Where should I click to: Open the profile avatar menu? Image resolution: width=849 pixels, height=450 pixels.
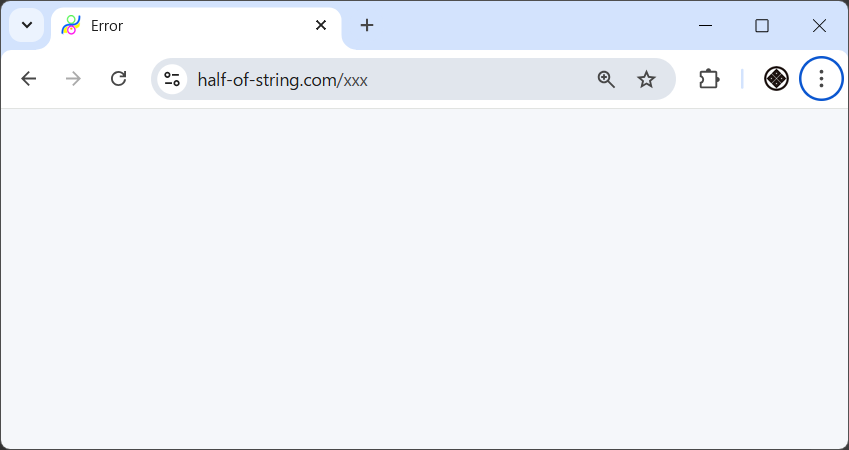[777, 79]
